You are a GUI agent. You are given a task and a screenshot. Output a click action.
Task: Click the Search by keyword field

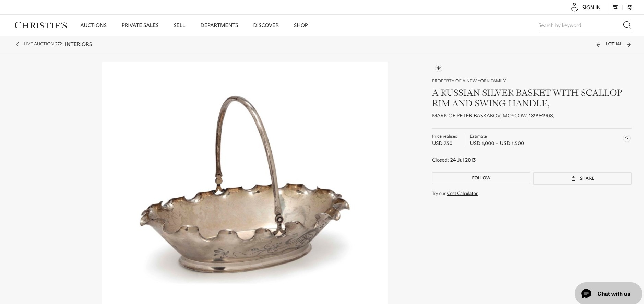(x=580, y=25)
